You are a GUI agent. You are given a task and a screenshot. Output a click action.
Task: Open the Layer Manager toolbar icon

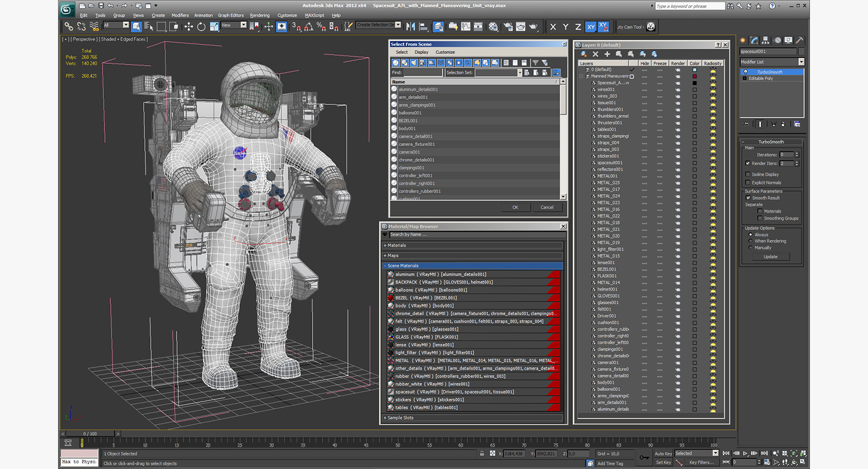coord(438,26)
